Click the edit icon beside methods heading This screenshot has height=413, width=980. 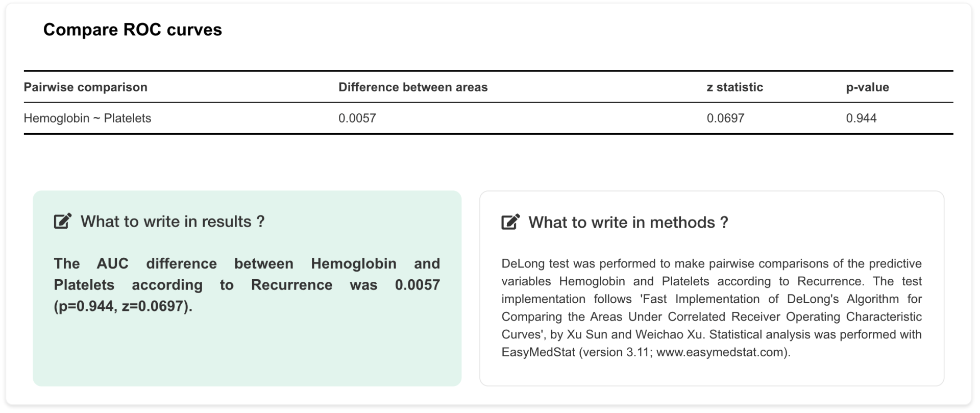pos(510,222)
